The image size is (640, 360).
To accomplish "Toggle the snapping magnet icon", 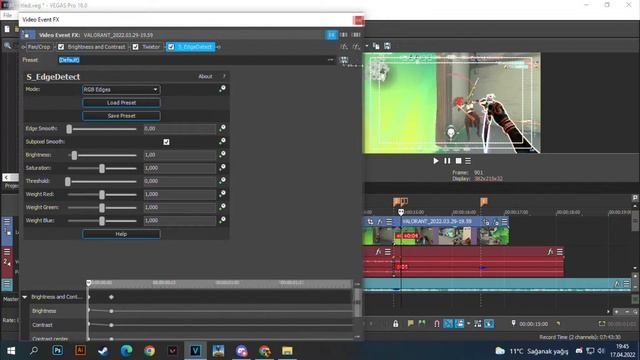I will point(436,324).
